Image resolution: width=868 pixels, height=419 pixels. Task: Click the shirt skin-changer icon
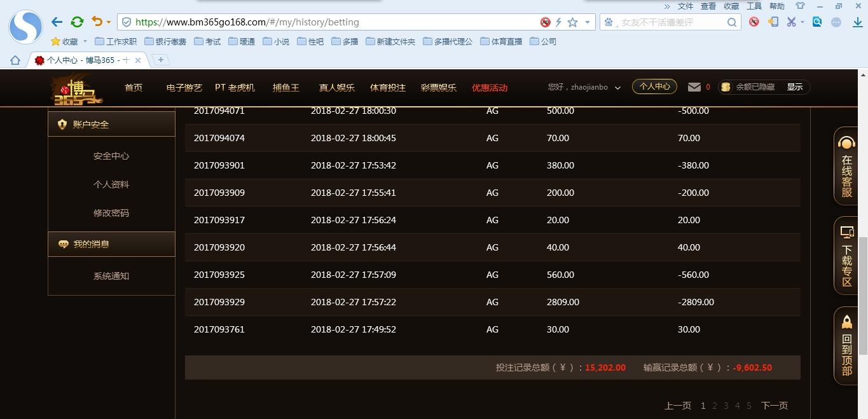(x=801, y=6)
